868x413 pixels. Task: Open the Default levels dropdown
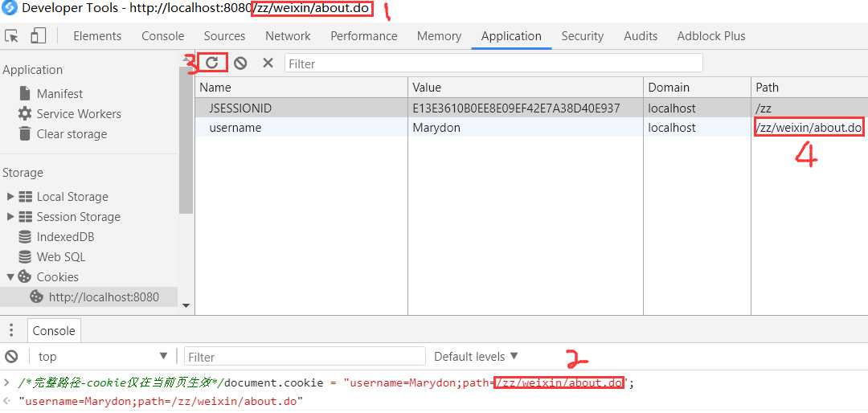pyautogui.click(x=476, y=357)
